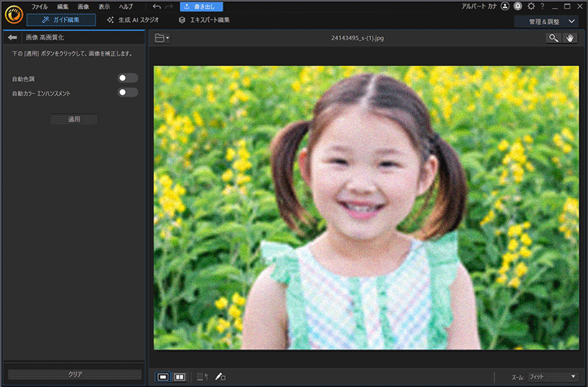Expand the 管理＆調整 dropdown
The width and height of the screenshot is (588, 387).
click(x=546, y=21)
